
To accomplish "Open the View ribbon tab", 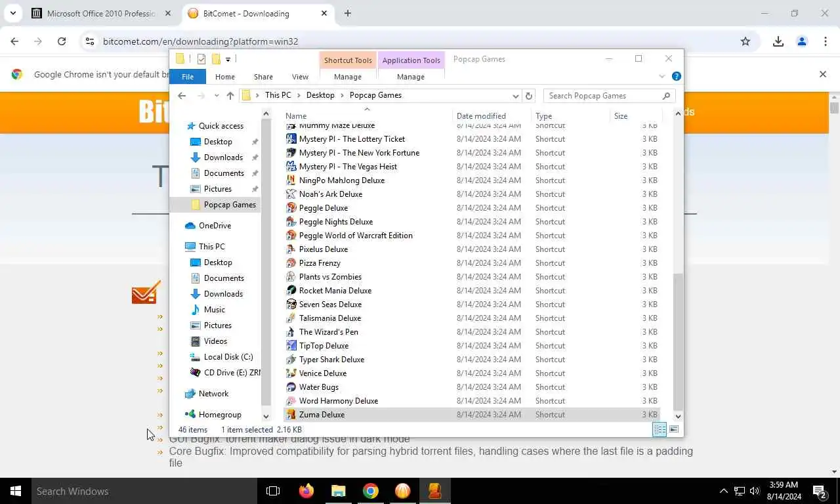I will click(x=300, y=77).
